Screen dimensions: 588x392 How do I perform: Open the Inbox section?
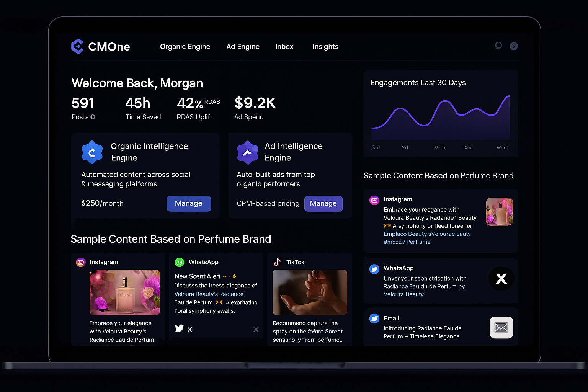[284, 46]
